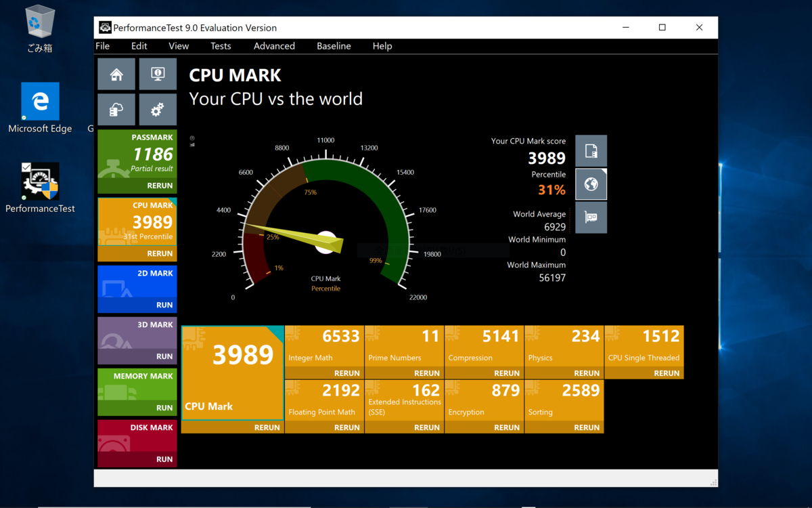The height and width of the screenshot is (508, 812).
Task: Rerun the Encryption test
Action: [507, 427]
